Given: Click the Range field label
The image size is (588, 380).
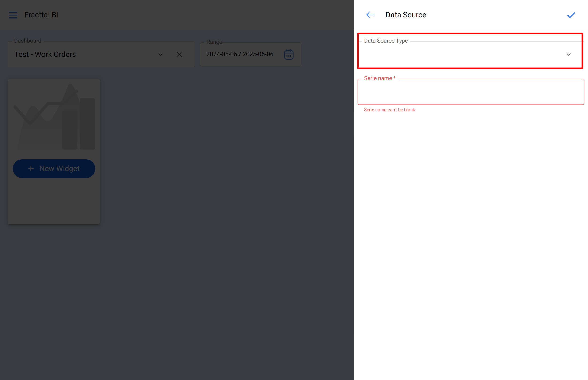Looking at the screenshot, I should [x=214, y=42].
